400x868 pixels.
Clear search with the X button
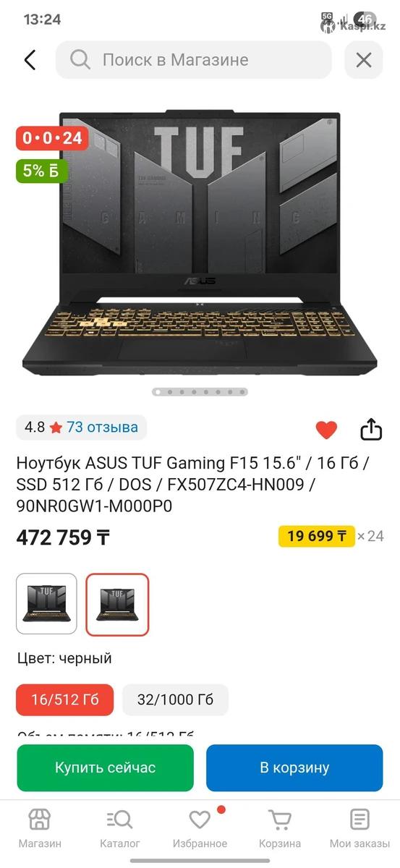coord(364,60)
